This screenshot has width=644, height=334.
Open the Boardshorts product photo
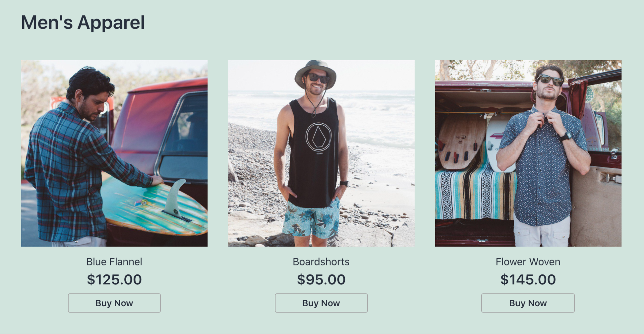tap(321, 153)
